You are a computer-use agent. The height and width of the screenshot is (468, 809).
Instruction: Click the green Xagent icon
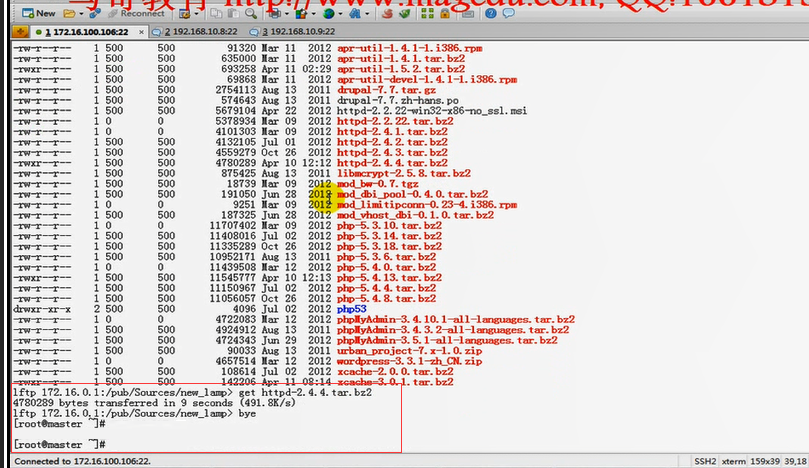tap(404, 14)
